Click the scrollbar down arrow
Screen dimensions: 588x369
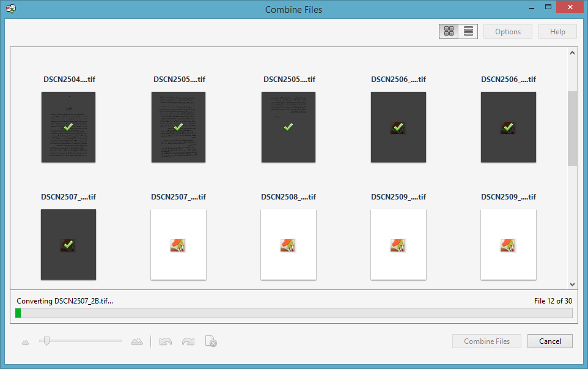tap(572, 284)
